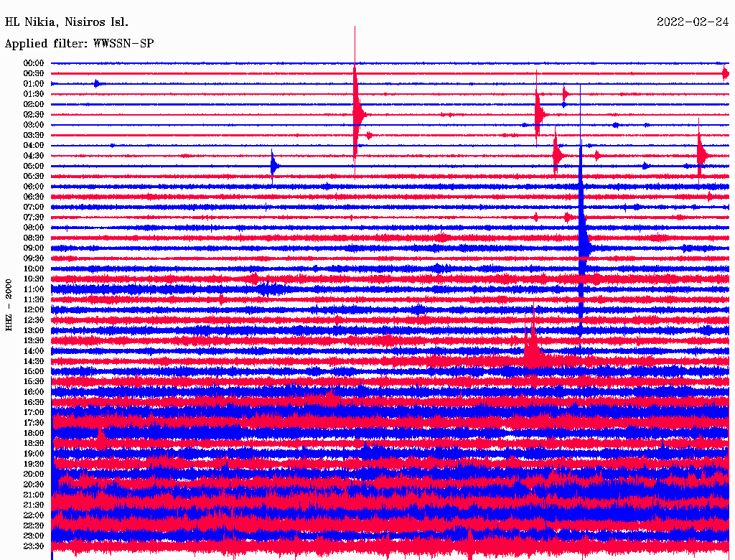Click the 02:30 time label
Screen dimensions: 735x560
click(34, 115)
